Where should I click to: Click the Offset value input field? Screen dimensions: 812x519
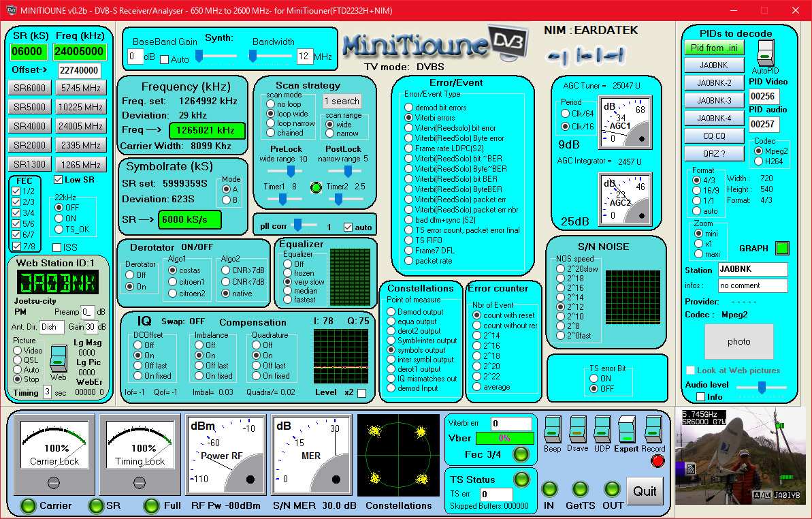(79, 70)
